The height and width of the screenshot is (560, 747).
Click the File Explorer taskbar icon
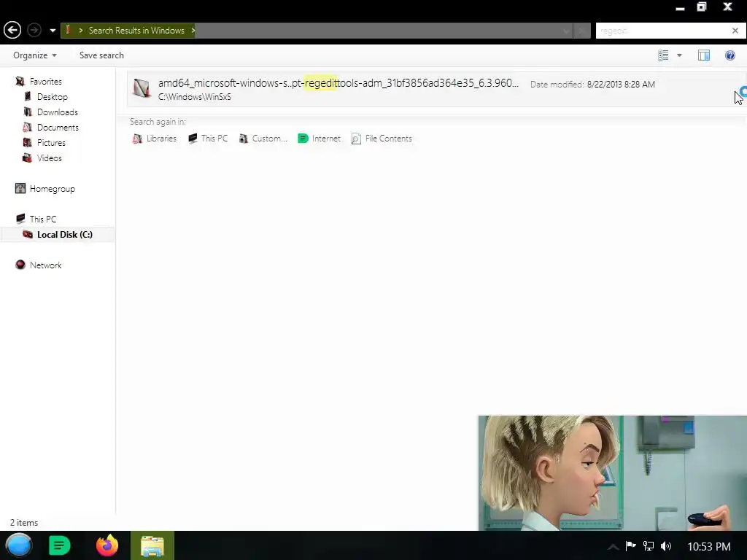coord(152,545)
